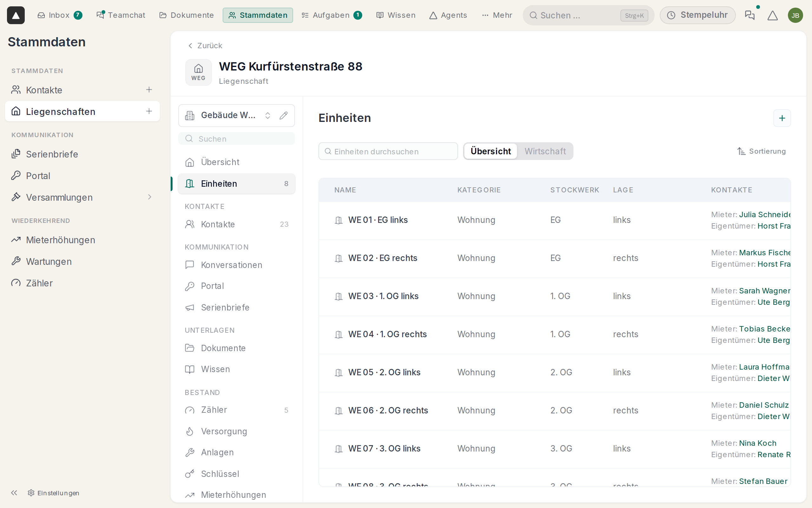Open the Inbox tab
The width and height of the screenshot is (812, 508).
[x=60, y=15]
